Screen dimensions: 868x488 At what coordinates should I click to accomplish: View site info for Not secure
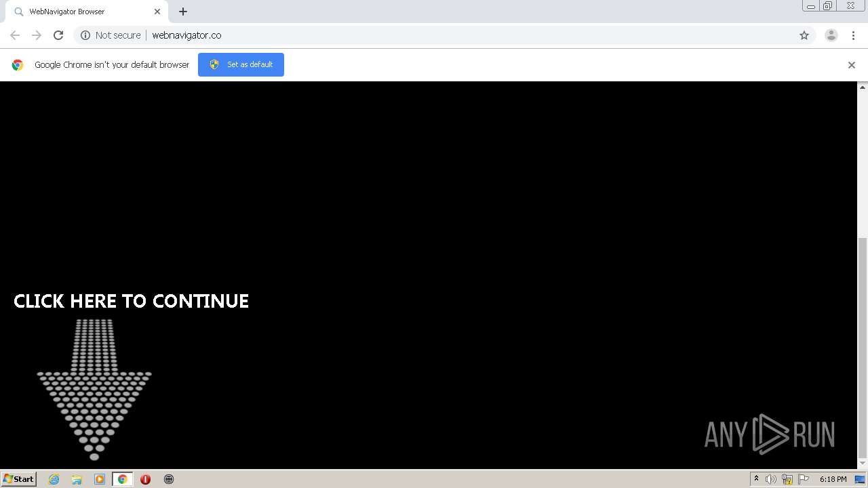click(111, 35)
